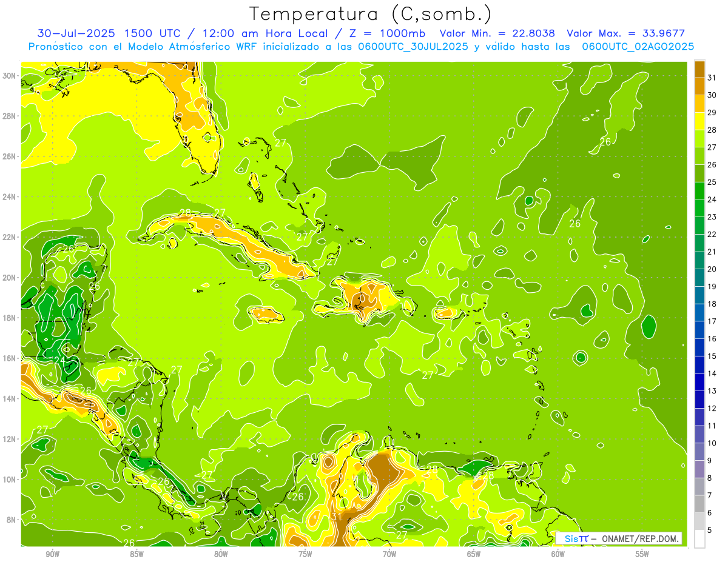The image size is (728, 562).
Task: Click the "31" contour label on the map
Action: tap(336, 516)
